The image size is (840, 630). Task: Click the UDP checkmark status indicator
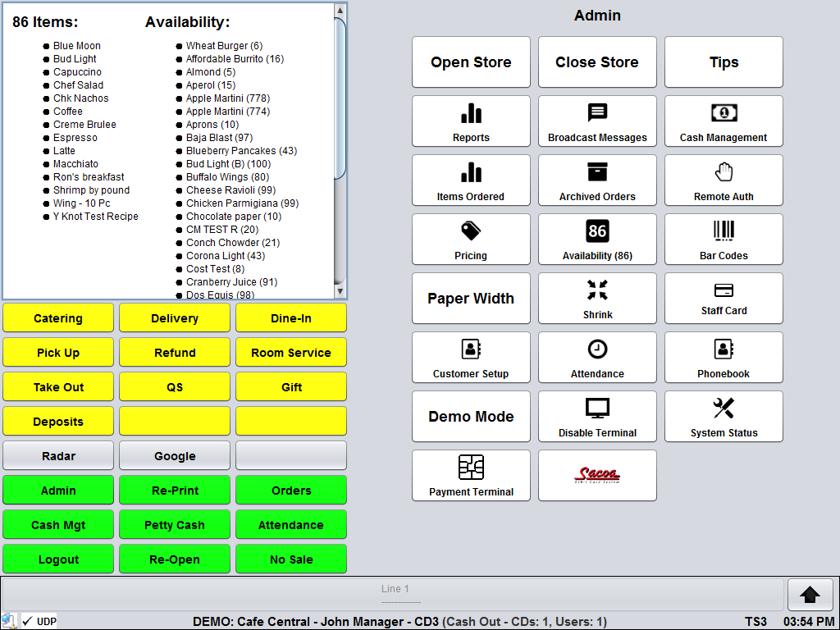[x=39, y=622]
